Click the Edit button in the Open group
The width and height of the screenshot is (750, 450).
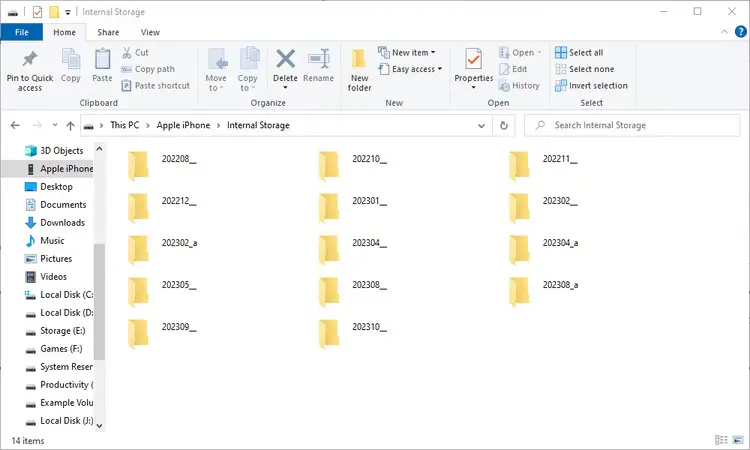pos(513,69)
